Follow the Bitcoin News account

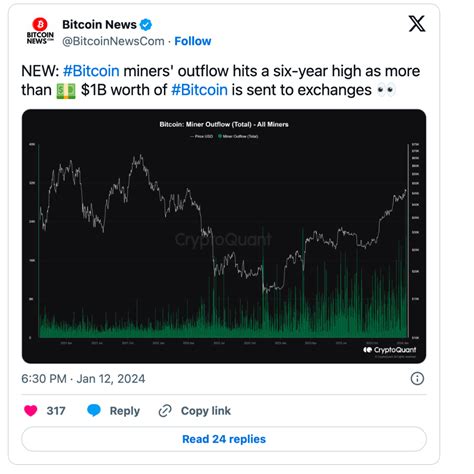193,41
